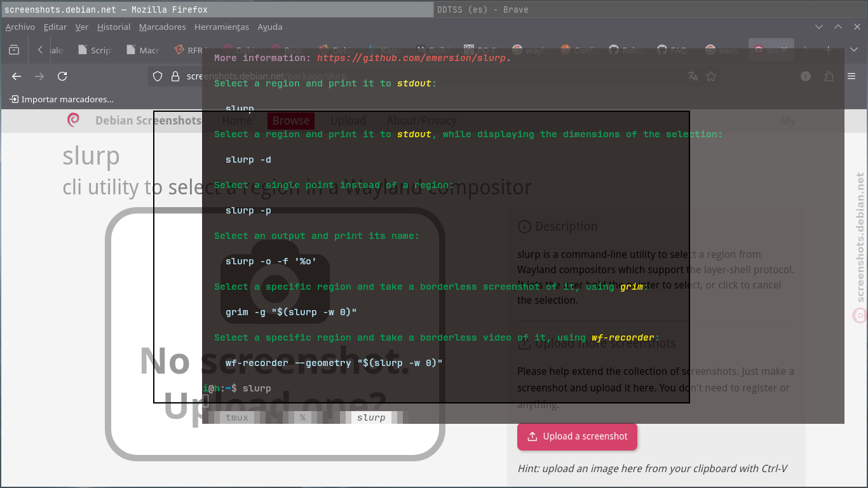This screenshot has height=488, width=868.
Task: Reload the page in Firefox
Action: click(x=62, y=76)
